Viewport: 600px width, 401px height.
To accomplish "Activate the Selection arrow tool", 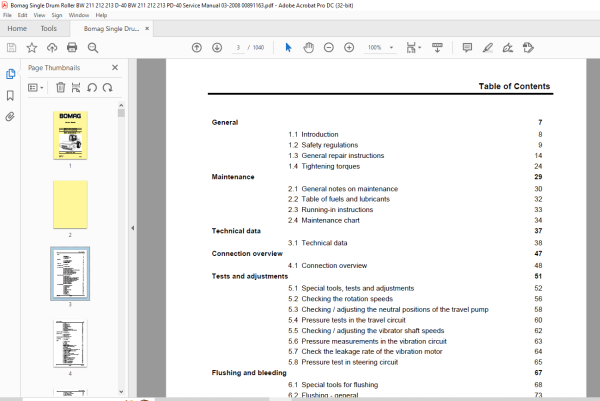I will [288, 47].
